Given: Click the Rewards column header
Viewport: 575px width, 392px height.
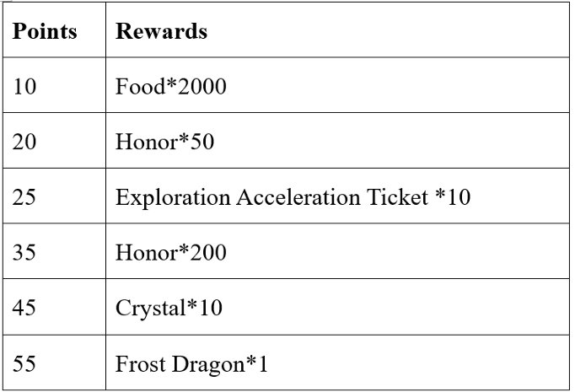Looking at the screenshot, I should pos(161,32).
